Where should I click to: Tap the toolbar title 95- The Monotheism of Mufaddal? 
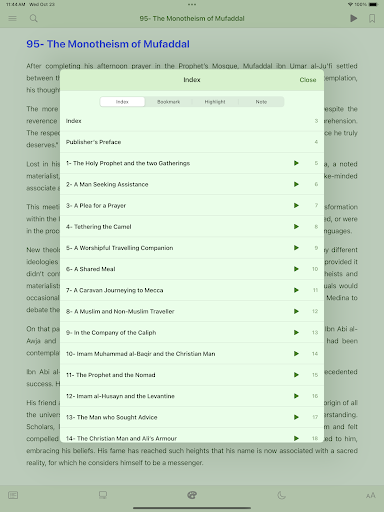pos(192,18)
